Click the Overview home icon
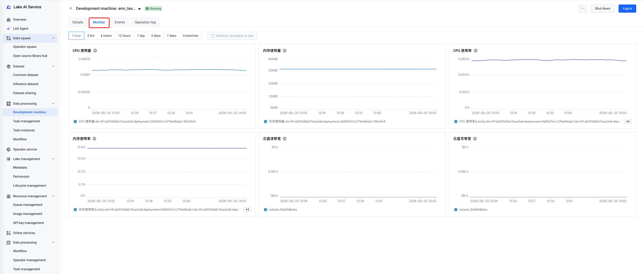644x274 pixels. tap(9, 20)
